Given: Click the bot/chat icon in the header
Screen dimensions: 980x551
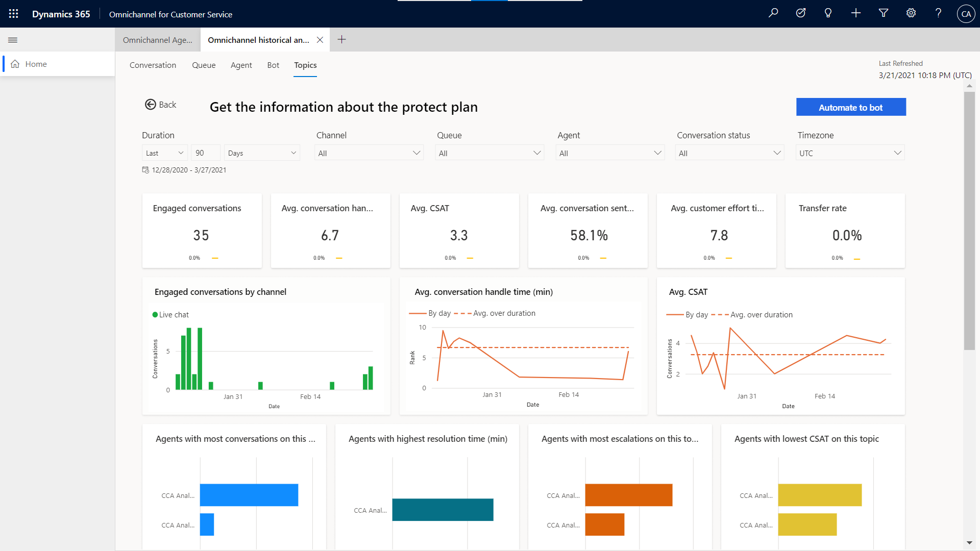Looking at the screenshot, I should point(830,13).
